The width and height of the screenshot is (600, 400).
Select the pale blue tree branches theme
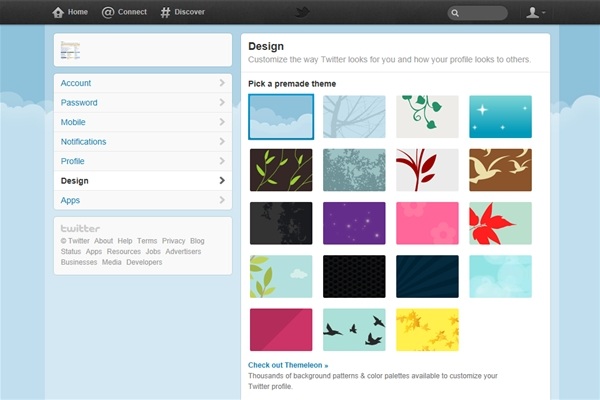(x=354, y=117)
